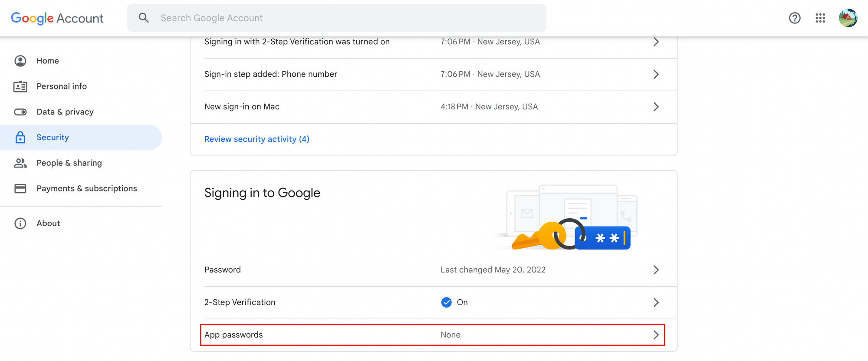Click the Home person icon
The image size is (868, 361).
point(20,61)
